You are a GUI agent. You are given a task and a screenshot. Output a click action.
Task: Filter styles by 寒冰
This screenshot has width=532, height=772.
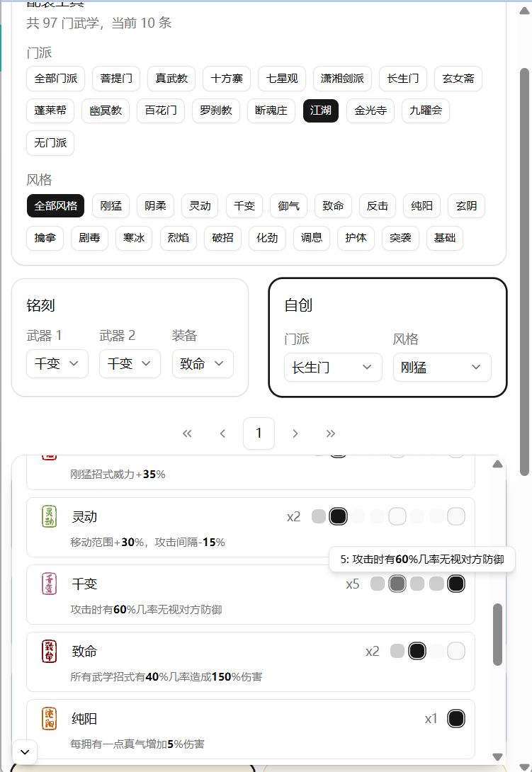[x=134, y=238]
